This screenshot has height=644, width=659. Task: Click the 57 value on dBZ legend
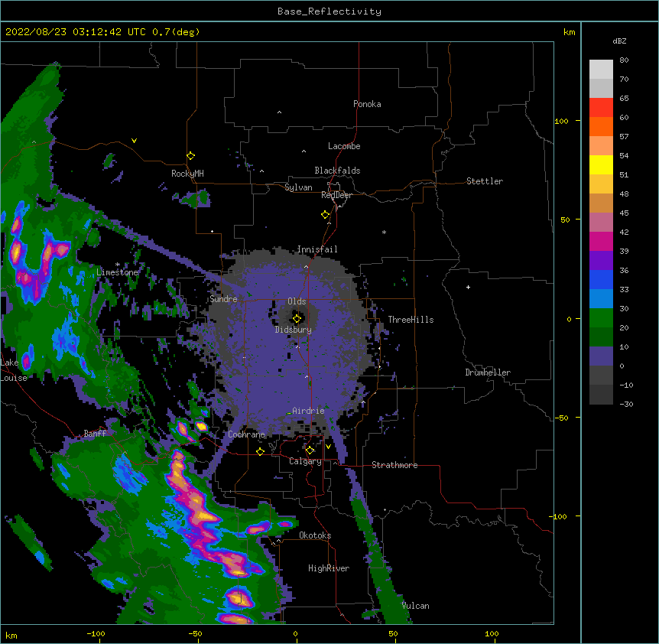624,136
